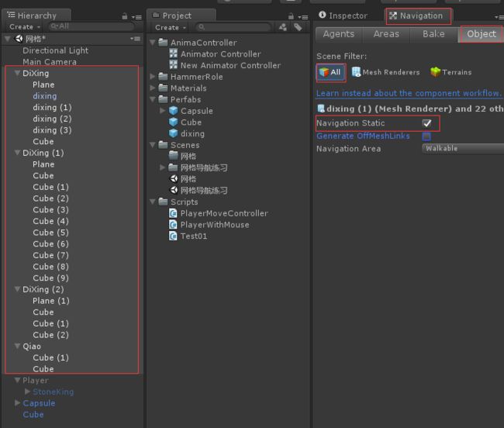
Task: Select the PlayerWithMouse script icon
Action: click(173, 224)
